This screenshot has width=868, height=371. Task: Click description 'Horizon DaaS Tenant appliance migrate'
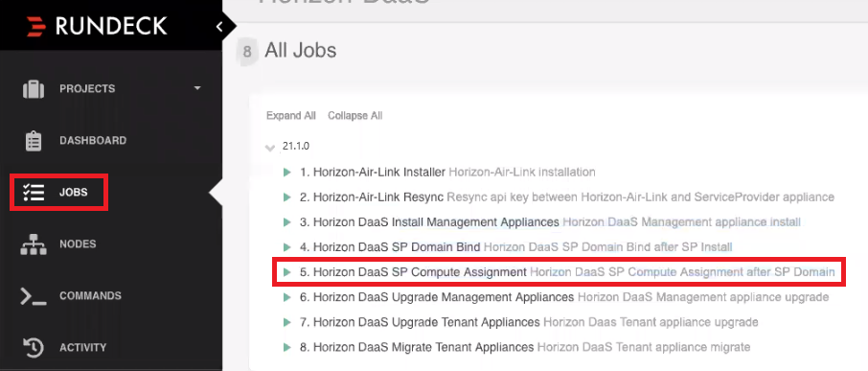[644, 348]
